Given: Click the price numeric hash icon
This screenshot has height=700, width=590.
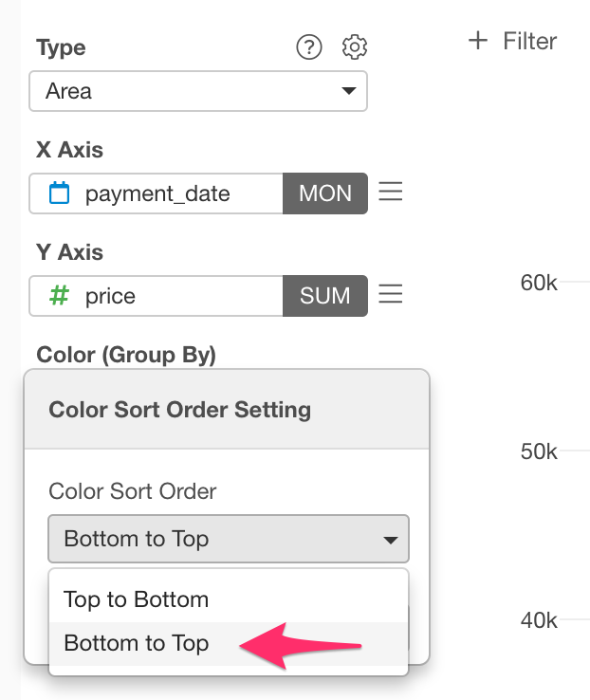Looking at the screenshot, I should [59, 296].
